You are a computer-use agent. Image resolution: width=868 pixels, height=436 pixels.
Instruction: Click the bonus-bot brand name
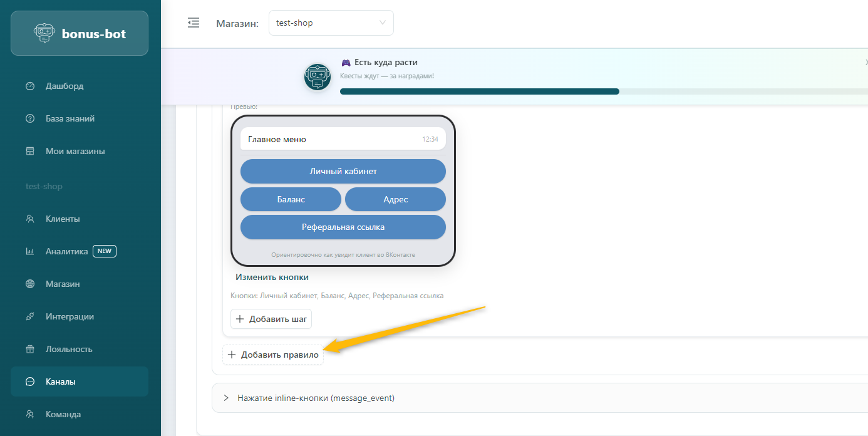point(94,34)
